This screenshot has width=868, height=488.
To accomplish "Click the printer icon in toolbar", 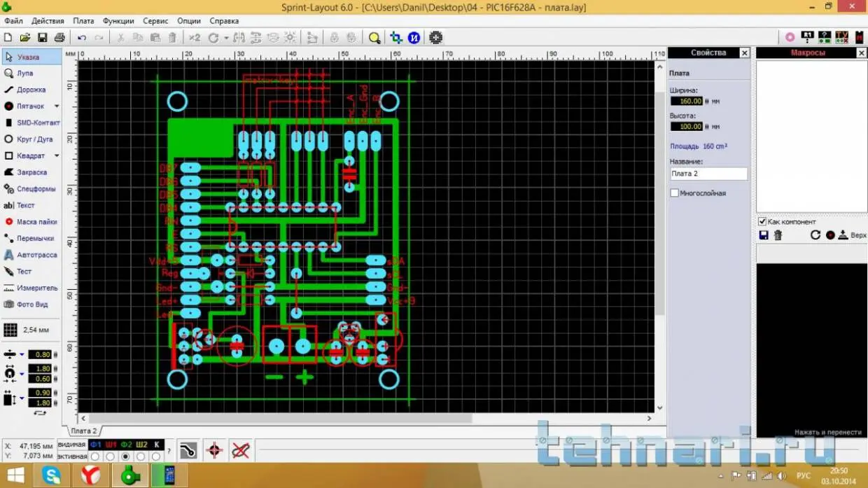I will click(x=59, y=38).
